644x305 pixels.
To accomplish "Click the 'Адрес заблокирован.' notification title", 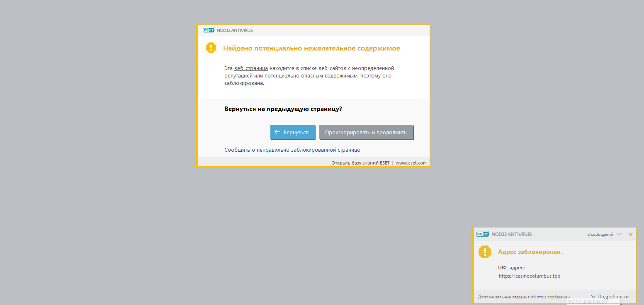I will point(530,252).
